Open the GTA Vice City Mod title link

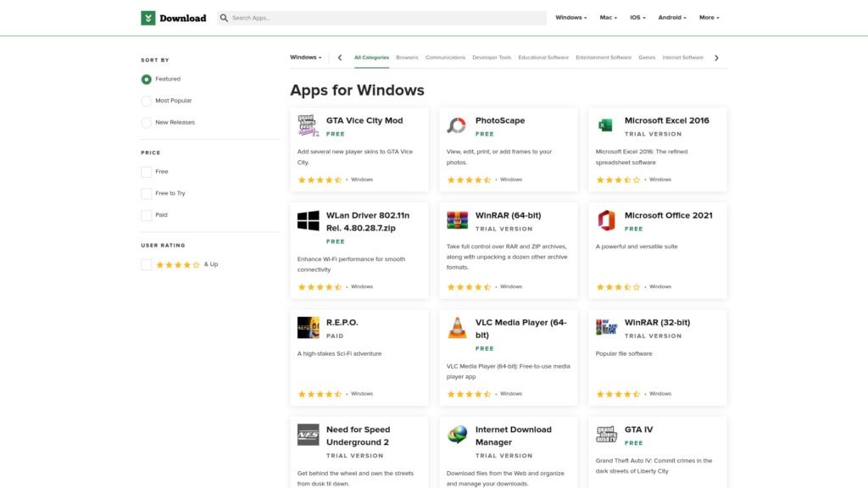click(364, 120)
